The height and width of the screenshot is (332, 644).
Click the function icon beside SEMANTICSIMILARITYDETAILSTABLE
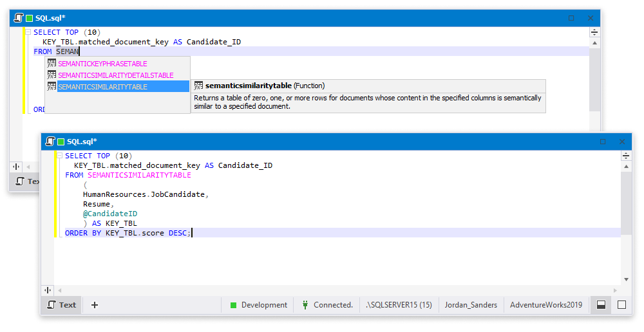click(52, 75)
